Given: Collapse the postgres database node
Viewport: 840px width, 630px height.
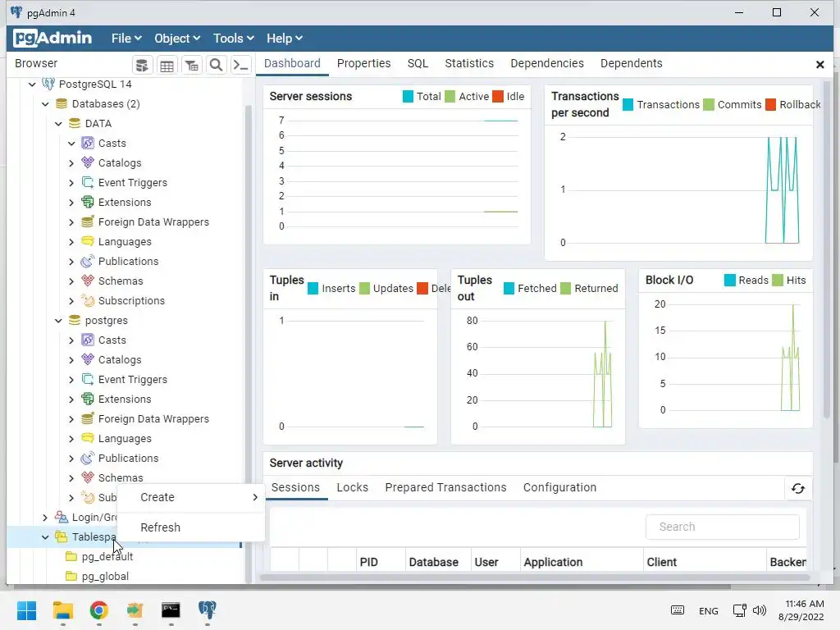Looking at the screenshot, I should pos(58,321).
